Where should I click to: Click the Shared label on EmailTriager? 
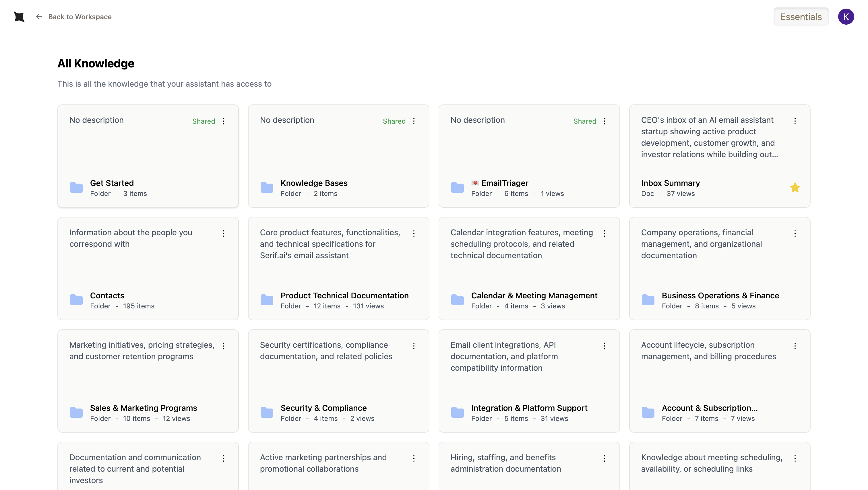(585, 121)
